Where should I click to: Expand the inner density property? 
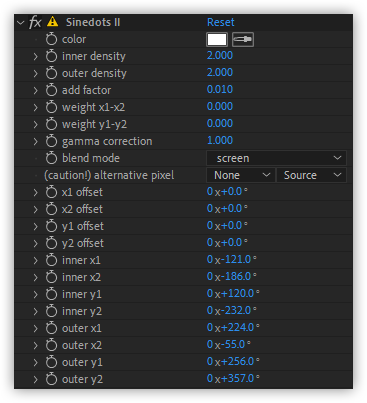point(35,56)
